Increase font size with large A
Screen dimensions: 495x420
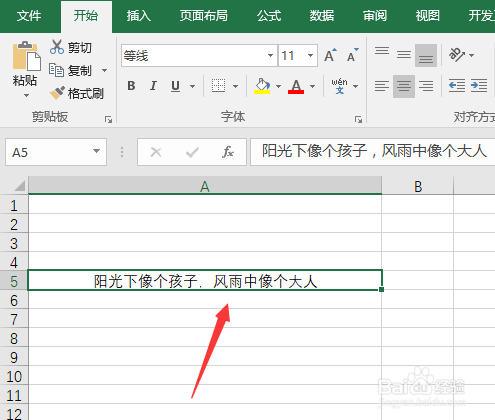coord(330,55)
